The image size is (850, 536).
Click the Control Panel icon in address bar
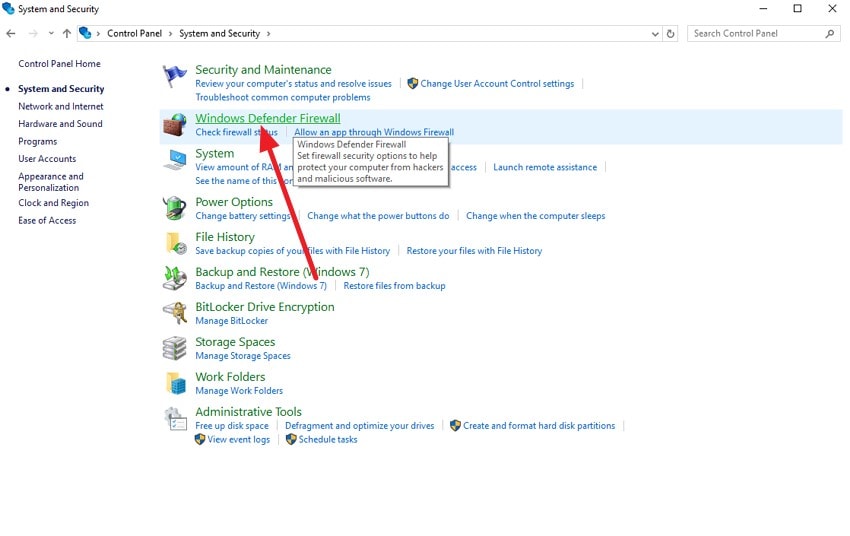[x=85, y=33]
